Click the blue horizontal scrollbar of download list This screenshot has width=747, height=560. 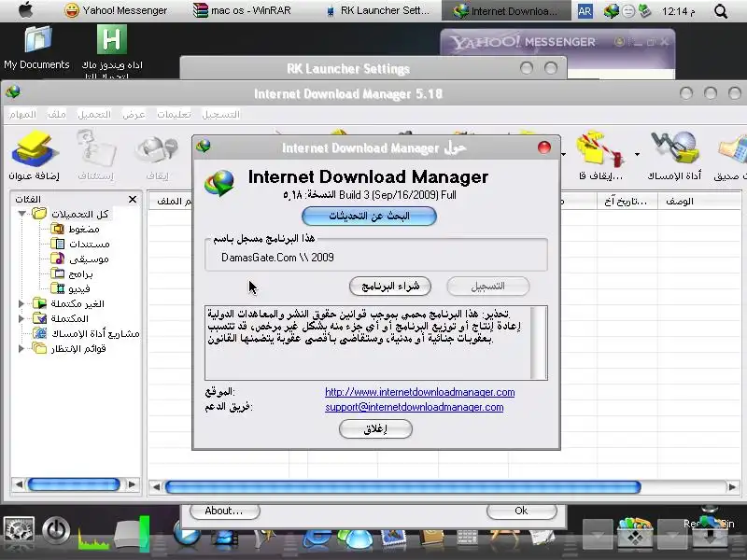(402, 486)
